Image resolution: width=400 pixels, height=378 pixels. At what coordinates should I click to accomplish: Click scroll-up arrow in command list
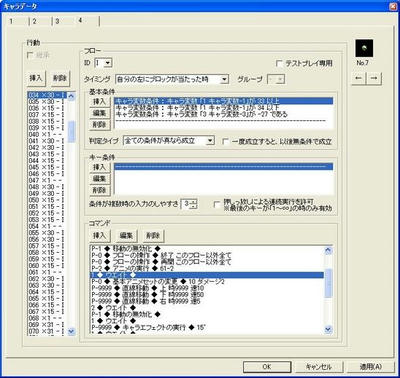(328, 250)
